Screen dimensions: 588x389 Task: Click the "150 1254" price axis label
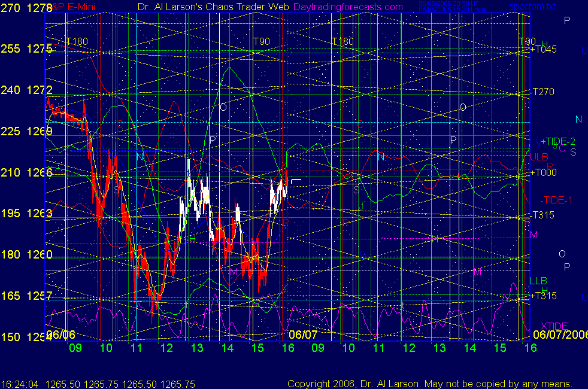pos(26,338)
